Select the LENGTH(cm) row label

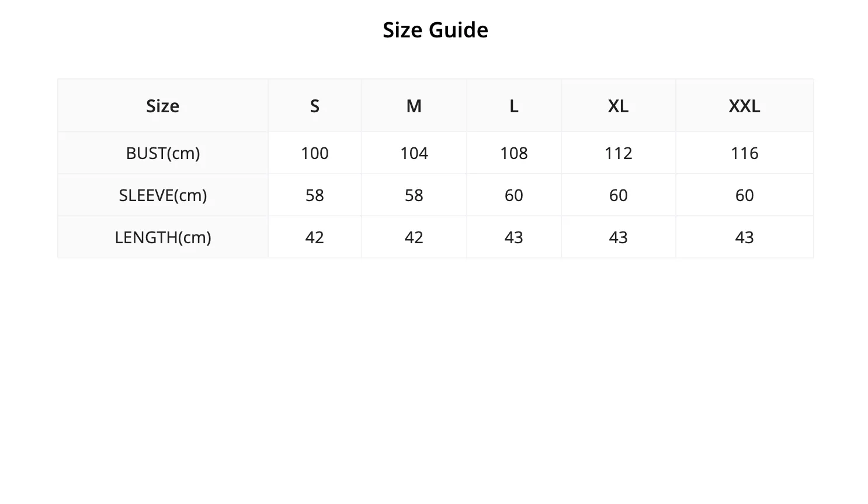(x=163, y=237)
